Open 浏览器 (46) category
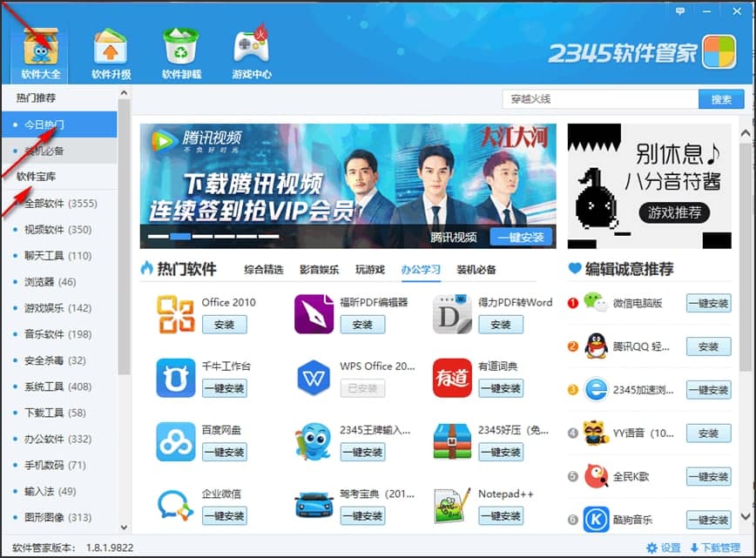This screenshot has height=558, width=756. (x=59, y=282)
